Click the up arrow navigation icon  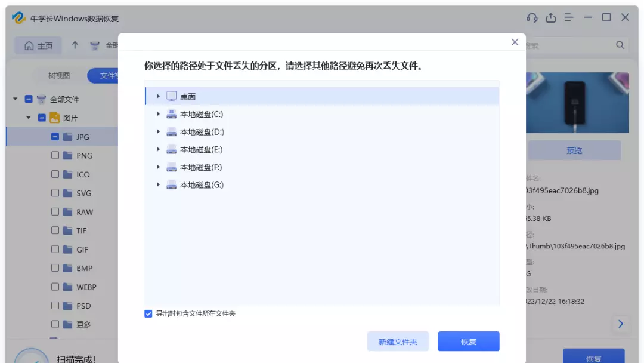75,45
